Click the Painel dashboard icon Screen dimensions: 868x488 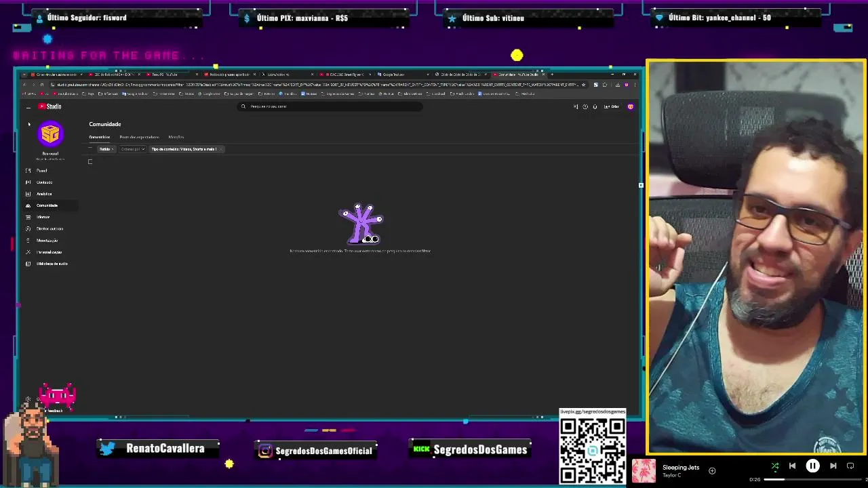coord(28,171)
